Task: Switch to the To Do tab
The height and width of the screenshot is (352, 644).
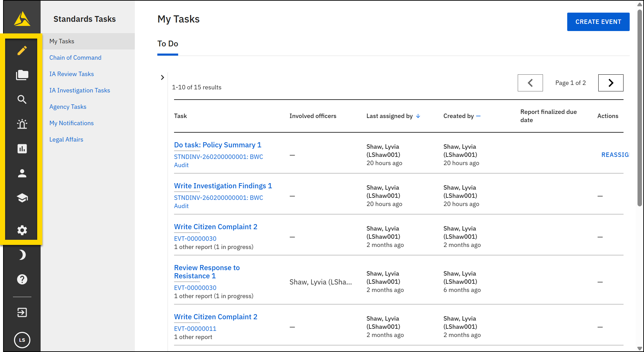Action: coord(168,44)
